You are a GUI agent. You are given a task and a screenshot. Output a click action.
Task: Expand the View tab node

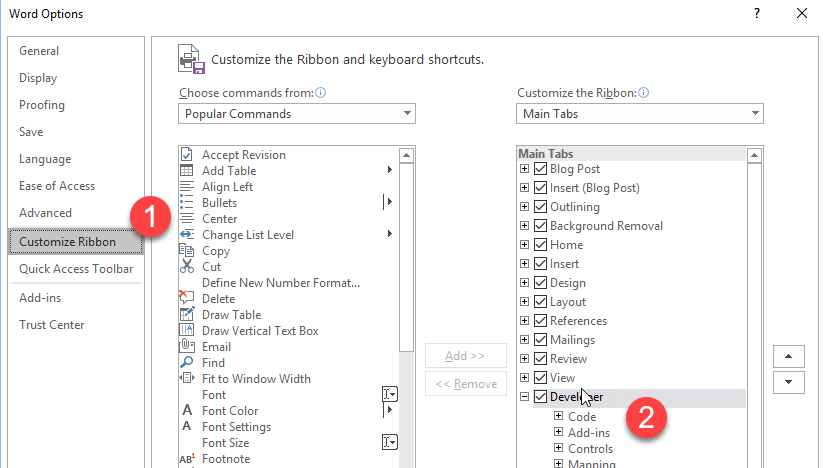click(x=524, y=377)
